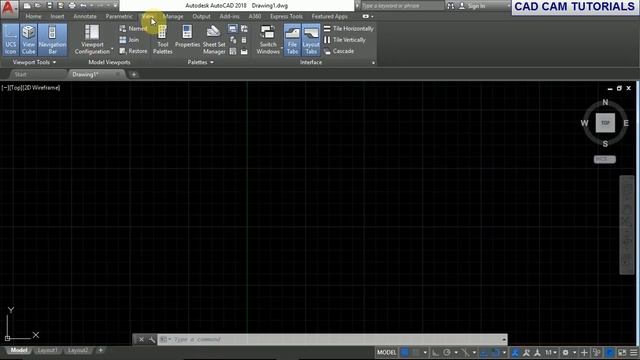Toggle polar tracking in status bar
Image resolution: width=640 pixels, height=360 pixels.
pyautogui.click(x=447, y=352)
